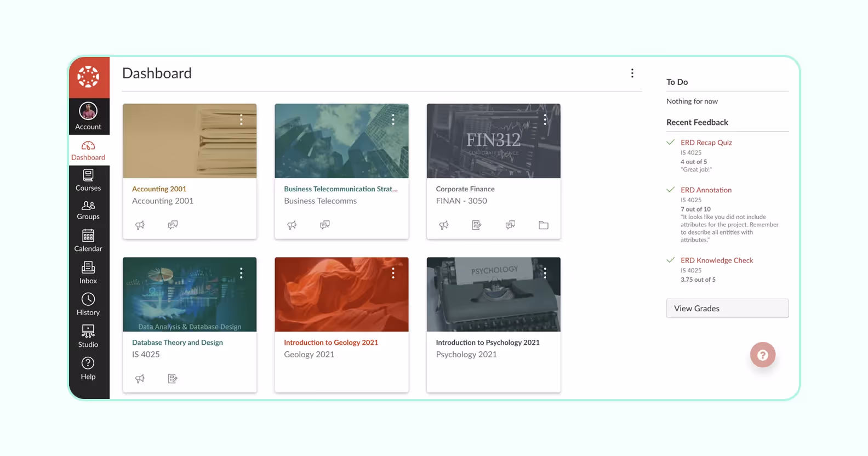The image size is (868, 456).
Task: Open Database Theory and Design course link
Action: (x=178, y=342)
